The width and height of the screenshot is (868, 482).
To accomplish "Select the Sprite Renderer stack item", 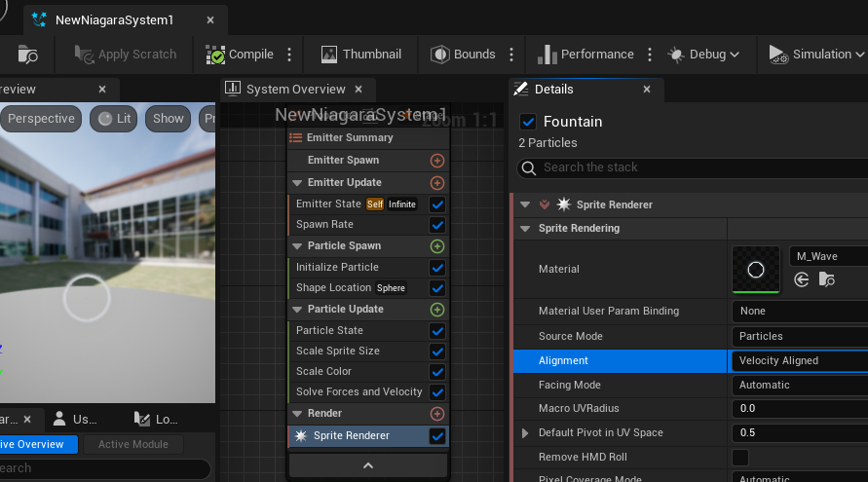I will (x=368, y=436).
